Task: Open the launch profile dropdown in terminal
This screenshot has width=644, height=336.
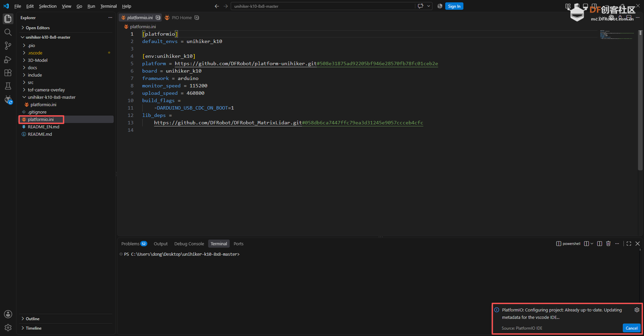Action: [592, 243]
